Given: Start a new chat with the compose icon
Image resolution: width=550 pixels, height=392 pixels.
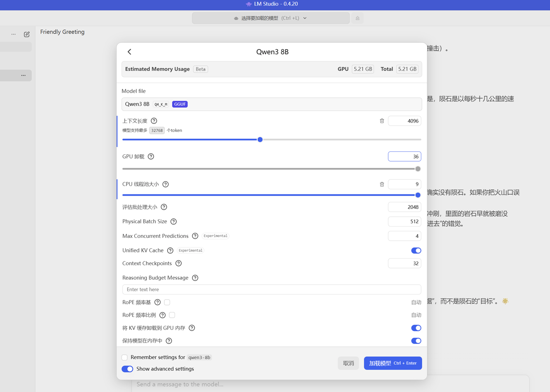Looking at the screenshot, I should point(27,34).
